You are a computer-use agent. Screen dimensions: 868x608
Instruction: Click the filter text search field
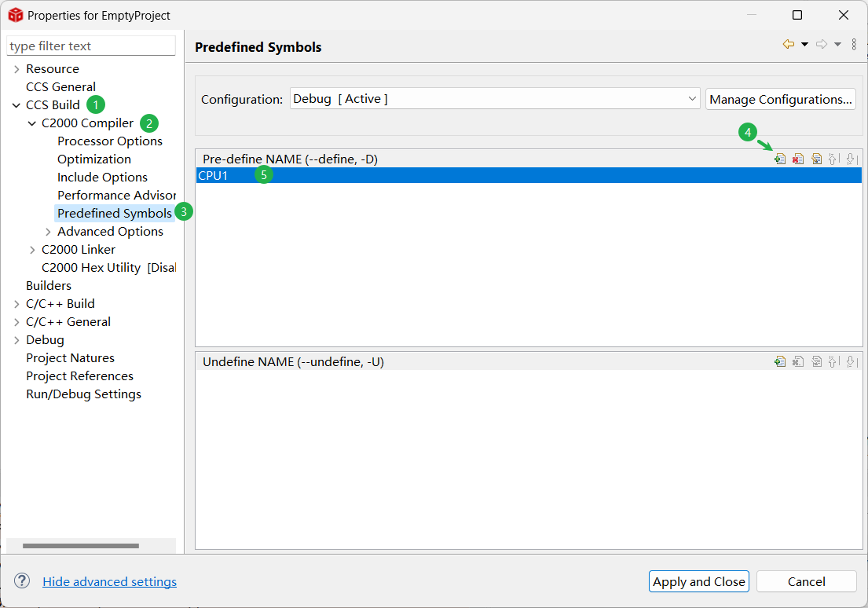pos(91,46)
